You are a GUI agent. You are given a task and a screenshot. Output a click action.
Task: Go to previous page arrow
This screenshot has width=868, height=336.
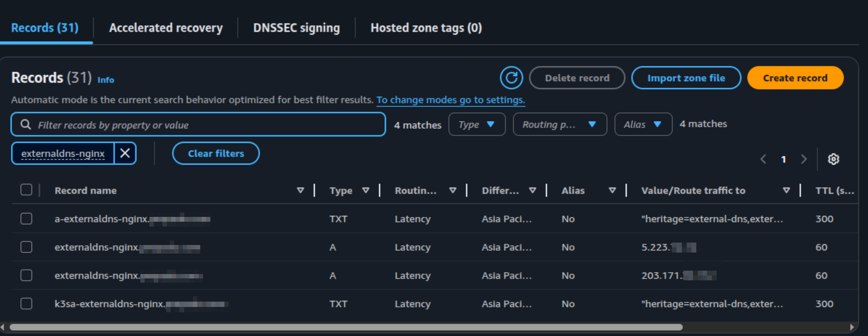[763, 159]
